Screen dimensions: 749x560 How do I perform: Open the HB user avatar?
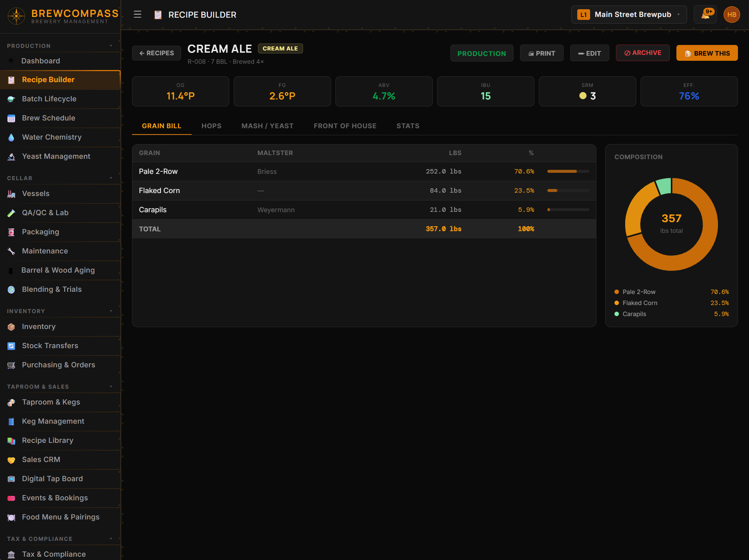(732, 15)
